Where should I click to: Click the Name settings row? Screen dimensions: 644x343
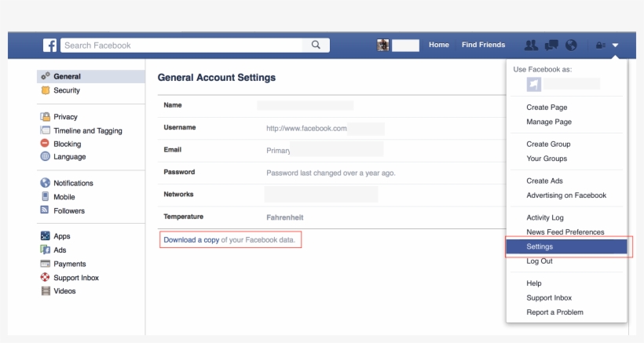click(x=332, y=105)
